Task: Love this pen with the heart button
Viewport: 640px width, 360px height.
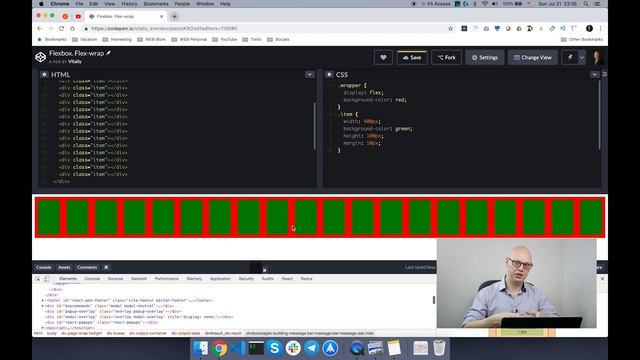Action: (x=383, y=58)
